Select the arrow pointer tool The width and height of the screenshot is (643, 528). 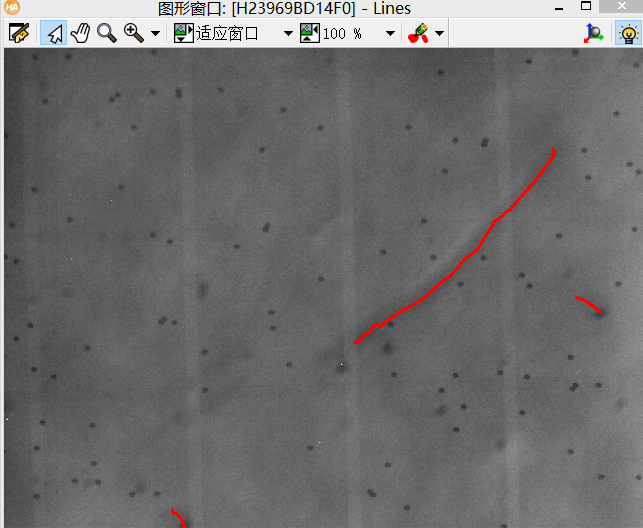coord(54,33)
